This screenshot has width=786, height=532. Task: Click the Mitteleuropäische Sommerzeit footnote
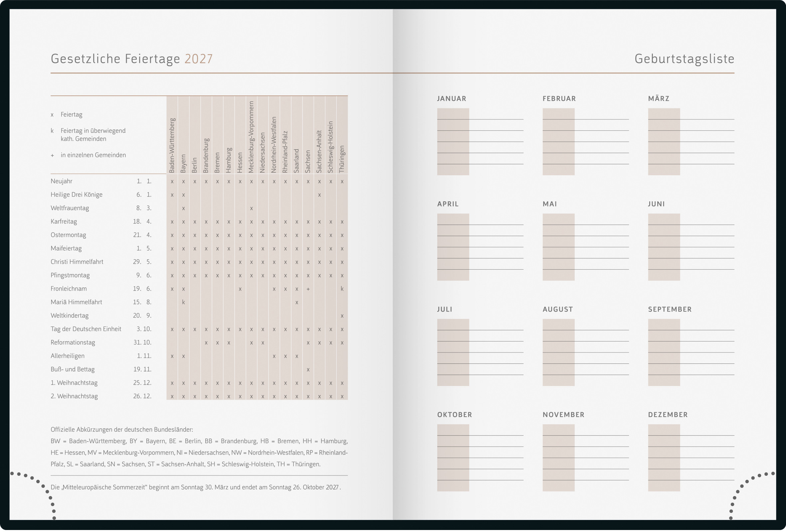(x=195, y=488)
